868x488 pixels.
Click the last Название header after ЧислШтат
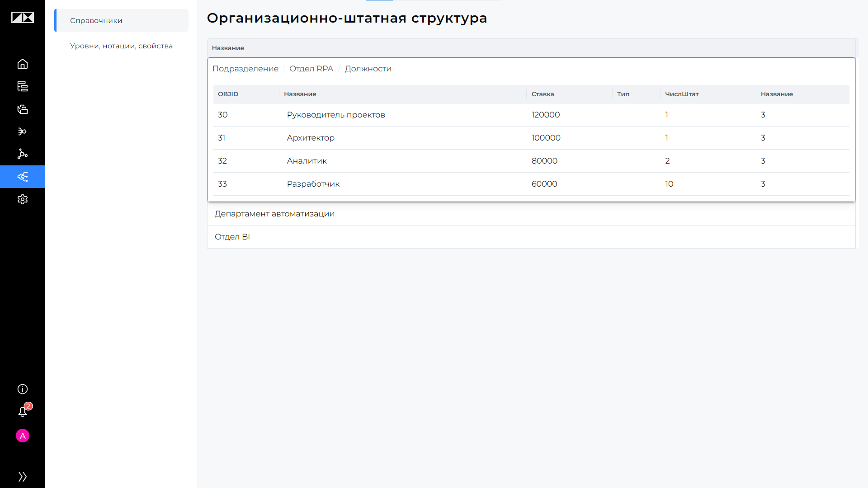(x=777, y=94)
